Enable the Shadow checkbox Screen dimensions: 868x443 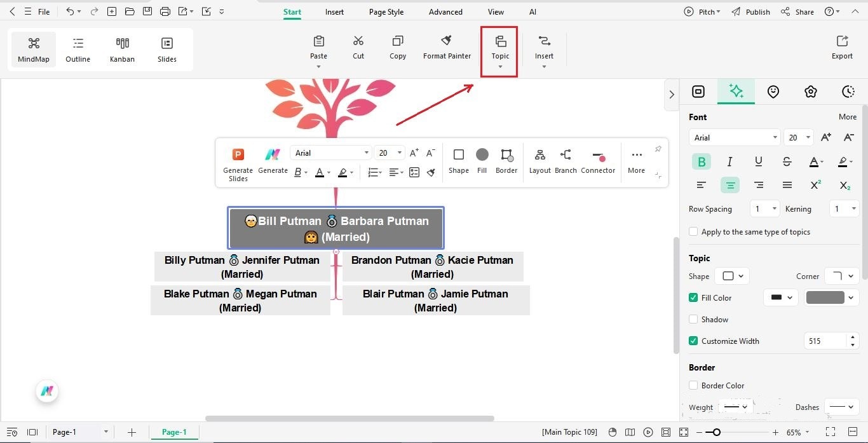point(693,319)
